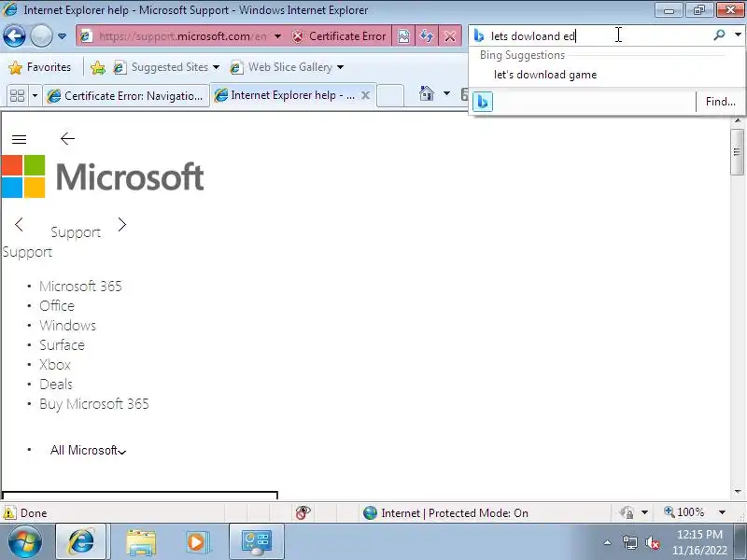Image resolution: width=747 pixels, height=560 pixels.
Task: Open zoom level dropdown arrow
Action: [x=722, y=512]
